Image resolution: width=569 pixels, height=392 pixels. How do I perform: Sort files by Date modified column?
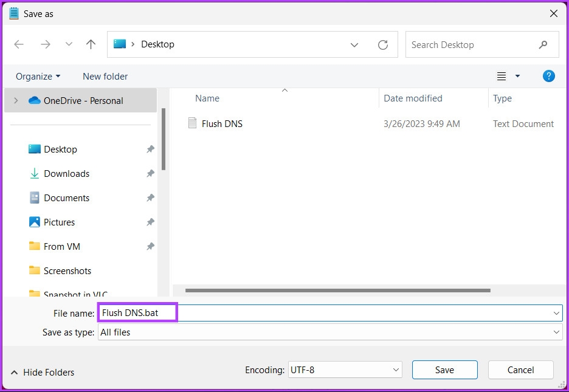pos(413,98)
